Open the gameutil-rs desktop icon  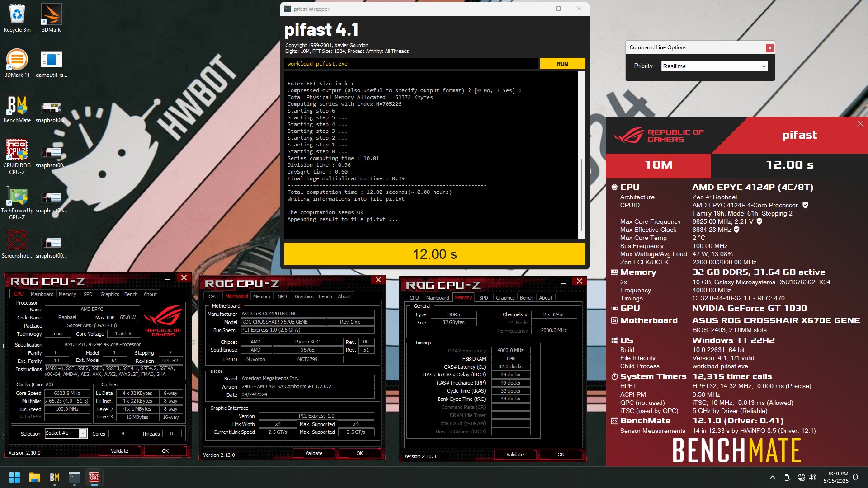(51, 63)
